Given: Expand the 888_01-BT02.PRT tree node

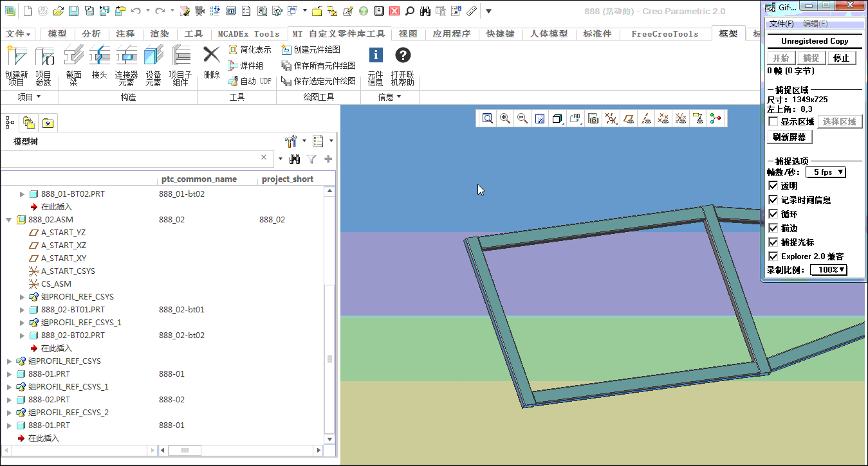Looking at the screenshot, I should tap(22, 194).
